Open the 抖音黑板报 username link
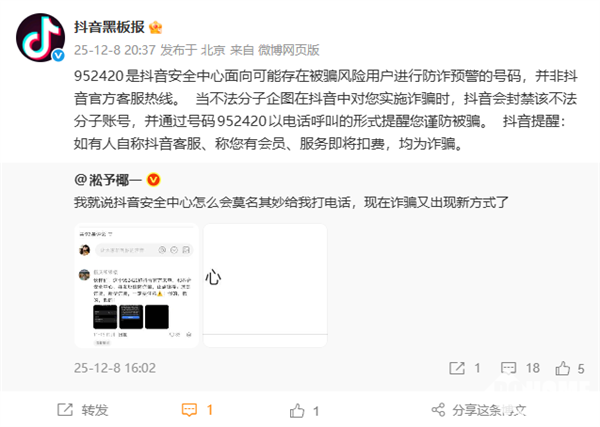The width and height of the screenshot is (600, 427). click(x=109, y=27)
